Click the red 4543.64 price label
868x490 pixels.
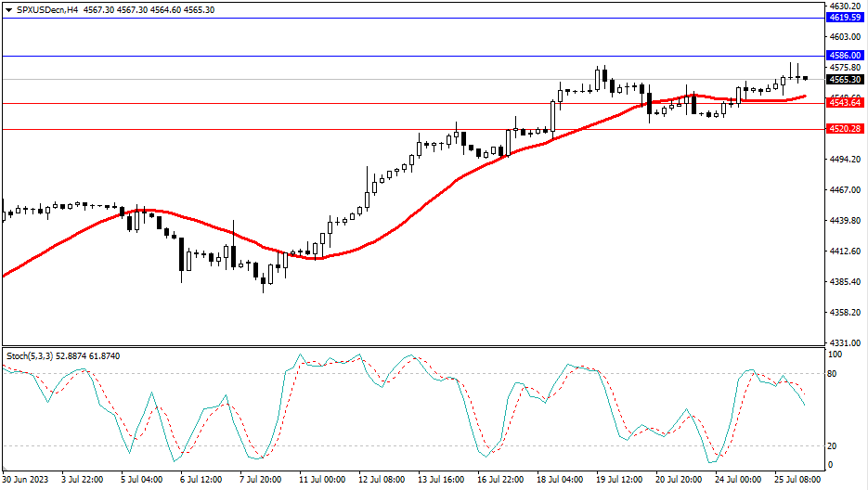coord(845,103)
